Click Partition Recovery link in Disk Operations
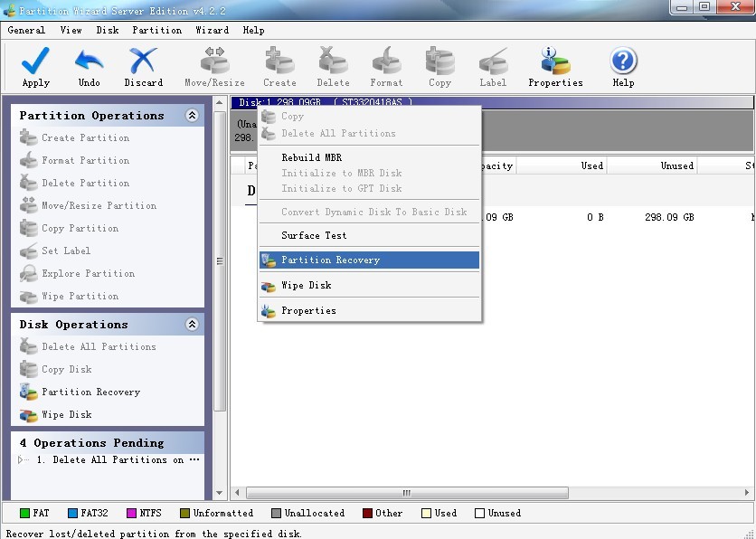This screenshot has height=539, width=756. (x=90, y=392)
